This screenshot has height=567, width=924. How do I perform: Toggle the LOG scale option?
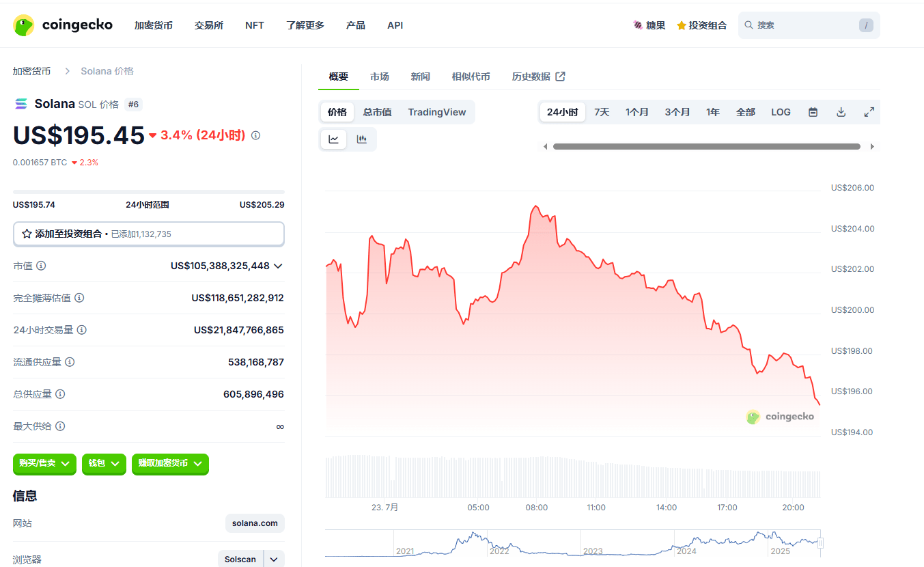pos(781,112)
